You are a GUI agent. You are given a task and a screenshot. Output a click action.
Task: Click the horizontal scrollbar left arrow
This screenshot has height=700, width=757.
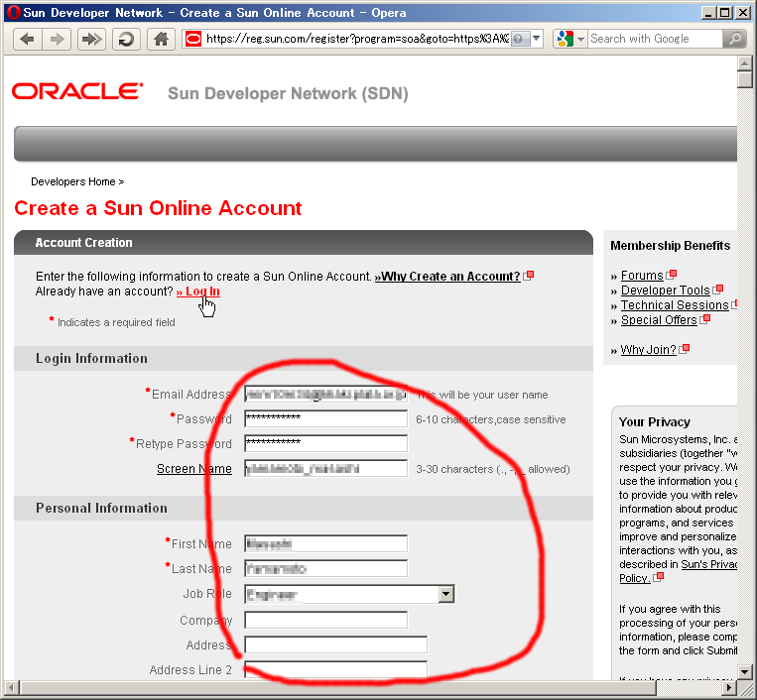tap(12, 687)
